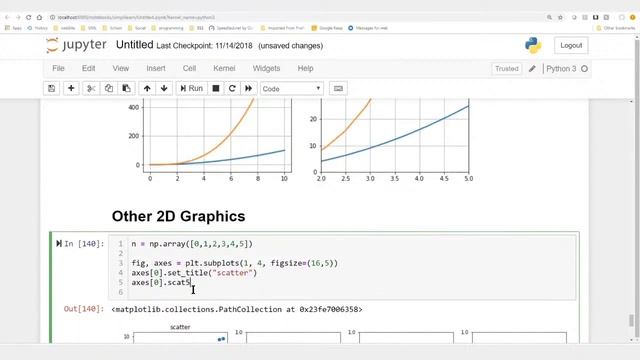Open the Help menu

click(x=305, y=69)
